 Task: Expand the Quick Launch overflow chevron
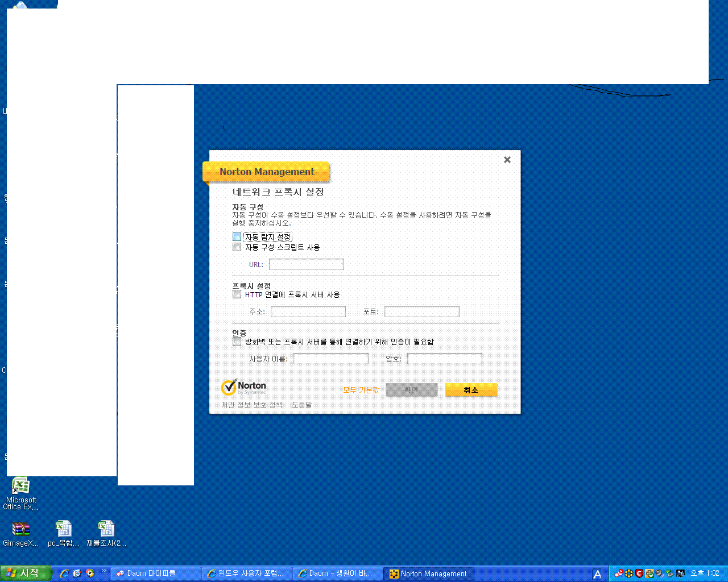pos(104,571)
